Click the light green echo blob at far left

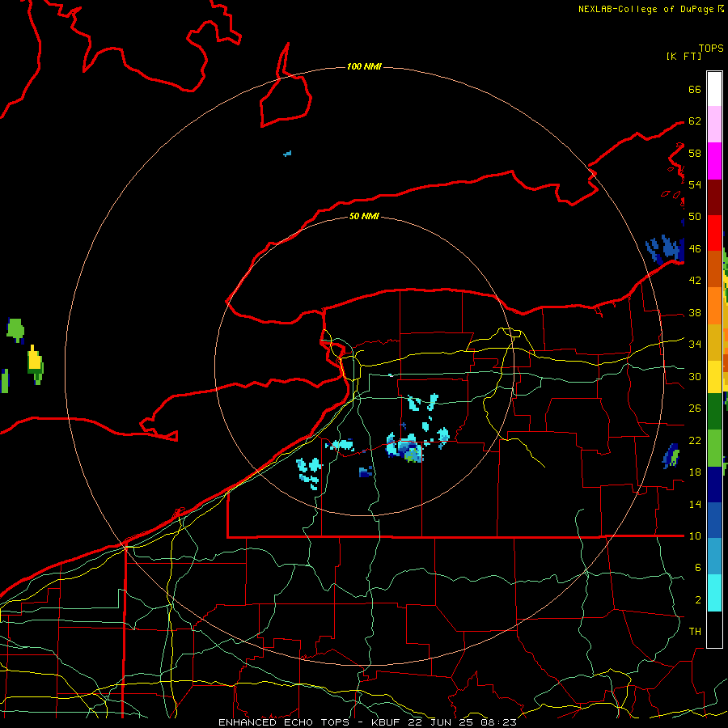15,330
